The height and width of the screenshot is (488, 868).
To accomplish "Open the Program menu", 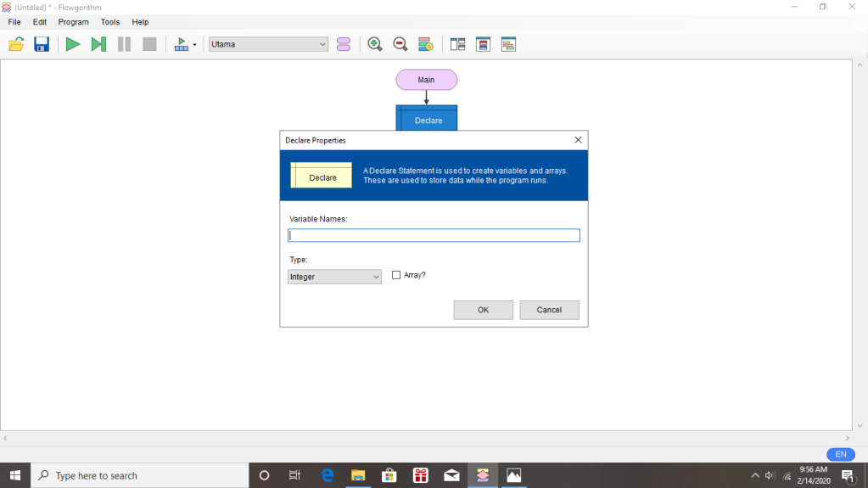I will (74, 22).
